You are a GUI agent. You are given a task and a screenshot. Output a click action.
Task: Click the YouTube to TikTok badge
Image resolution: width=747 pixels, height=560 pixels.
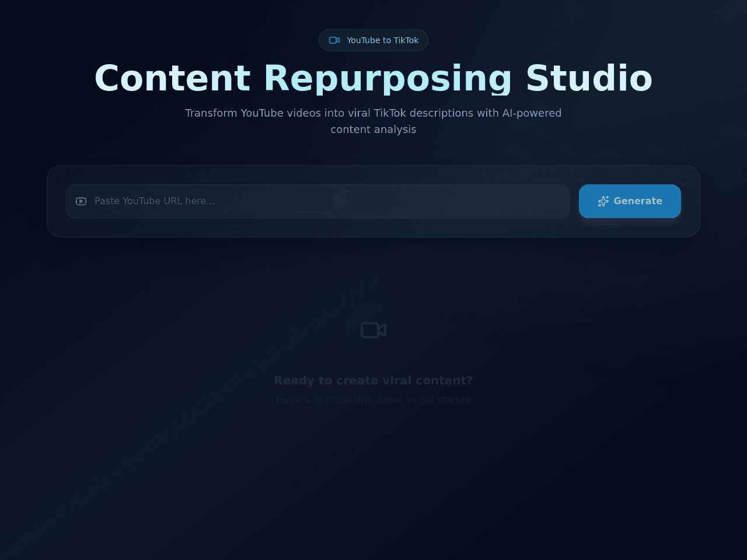373,40
